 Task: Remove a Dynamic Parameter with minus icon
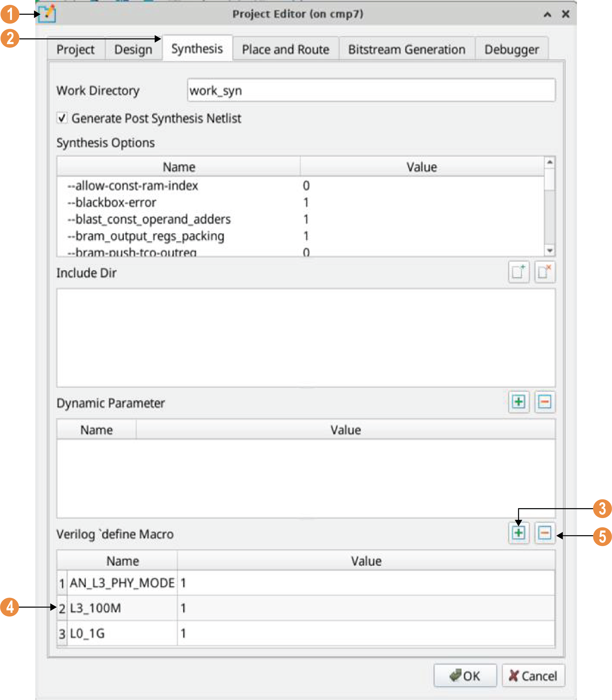(544, 402)
